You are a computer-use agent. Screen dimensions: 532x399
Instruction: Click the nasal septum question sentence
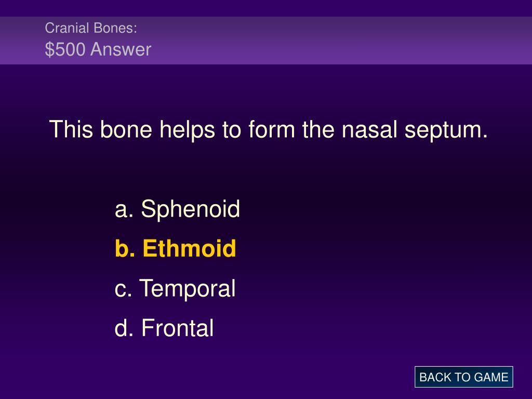269,130
